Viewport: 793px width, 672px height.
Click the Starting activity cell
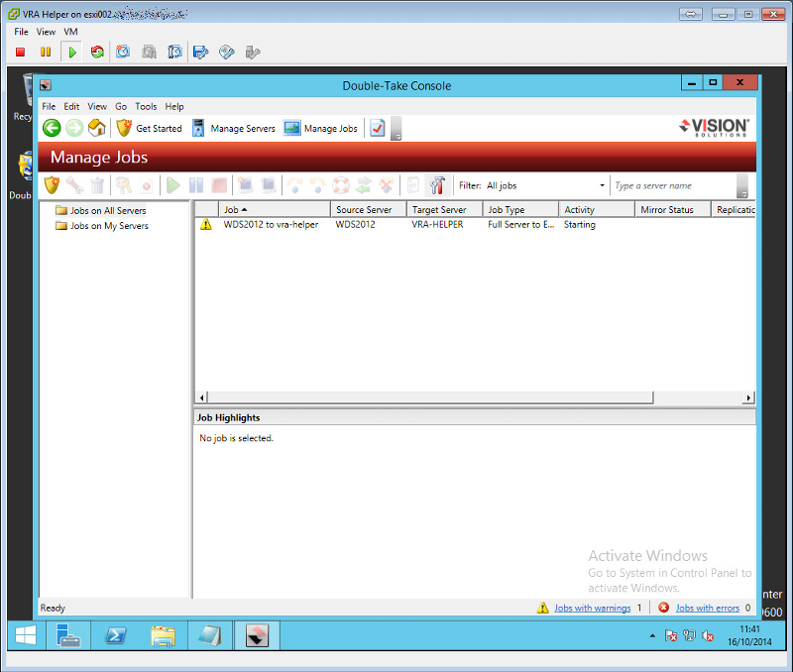click(x=580, y=225)
